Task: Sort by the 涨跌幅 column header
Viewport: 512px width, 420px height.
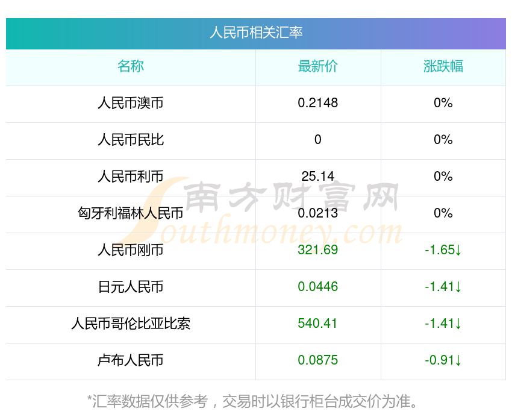Action: point(443,66)
